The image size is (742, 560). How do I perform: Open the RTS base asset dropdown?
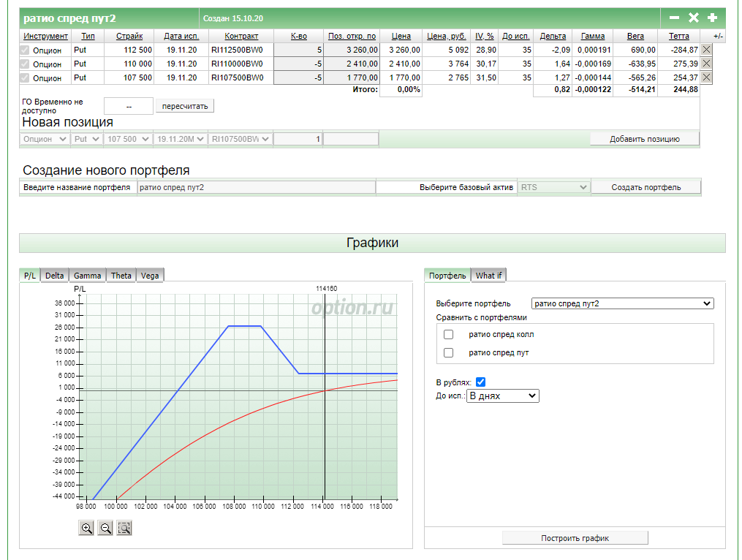[x=553, y=187]
